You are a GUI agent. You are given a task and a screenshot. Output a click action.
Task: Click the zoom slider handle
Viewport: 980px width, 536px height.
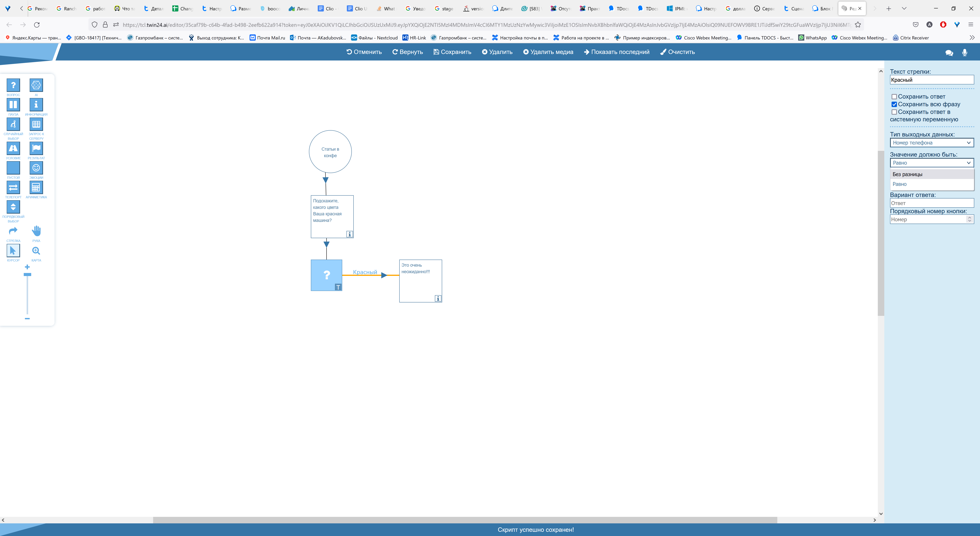(x=27, y=274)
